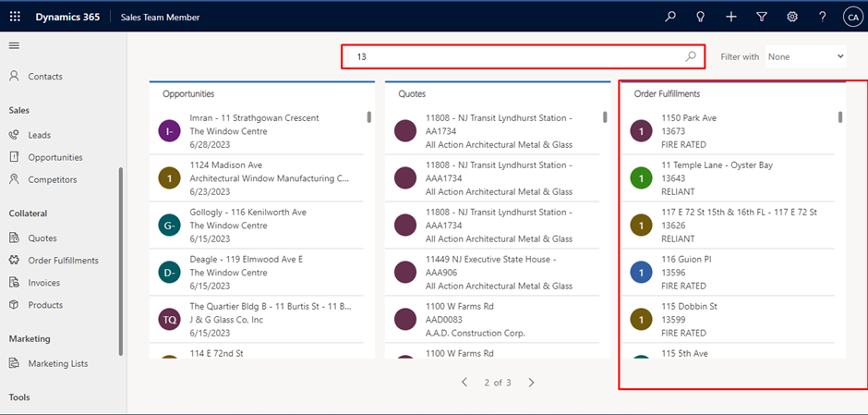Open Quotes in the sidebar

click(42, 238)
